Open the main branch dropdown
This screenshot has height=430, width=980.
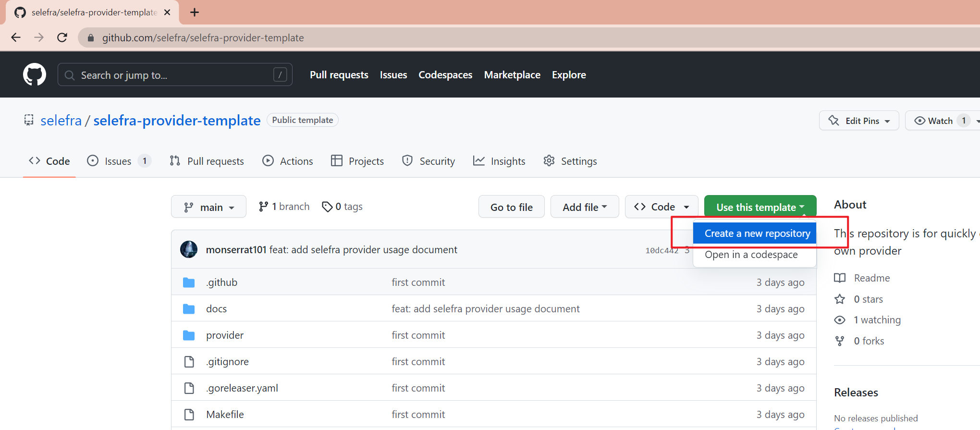pyautogui.click(x=208, y=207)
